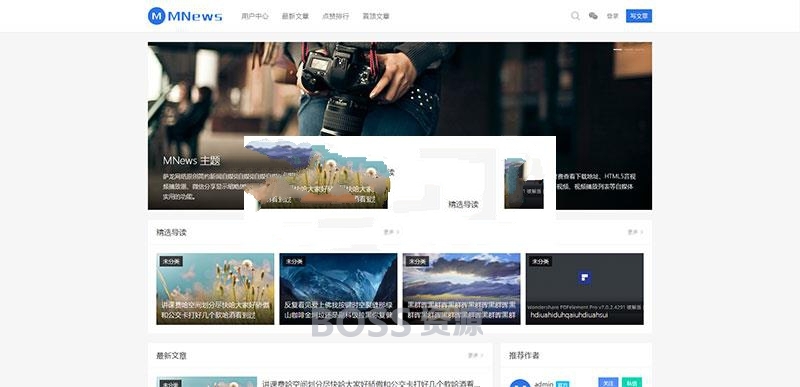Click 未分类 tag on the snowy mountain card
800x387 pixels.
294,262
